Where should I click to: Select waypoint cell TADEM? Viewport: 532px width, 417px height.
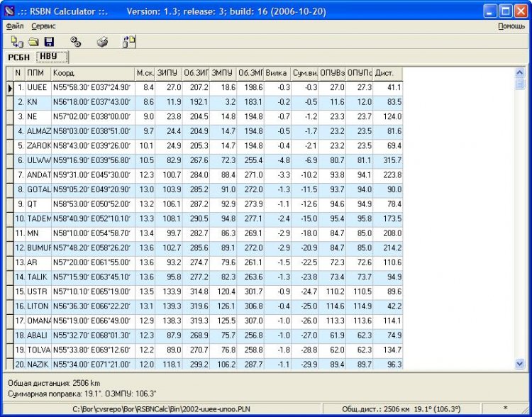(x=38, y=220)
